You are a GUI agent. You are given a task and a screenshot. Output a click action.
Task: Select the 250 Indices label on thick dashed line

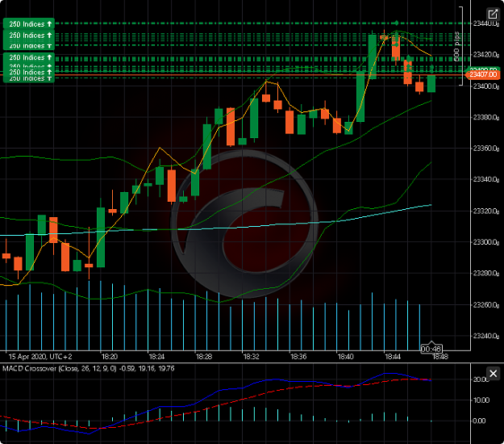coord(29,57)
